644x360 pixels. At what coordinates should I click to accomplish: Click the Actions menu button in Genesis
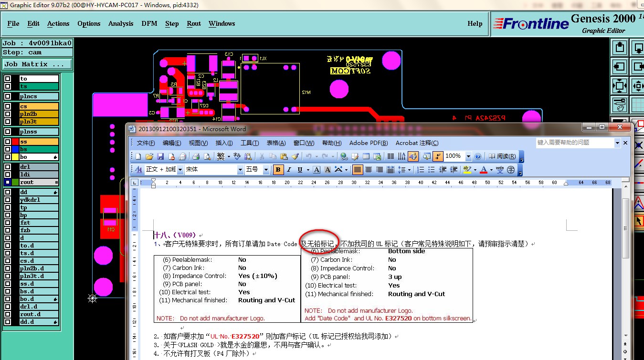click(x=58, y=23)
